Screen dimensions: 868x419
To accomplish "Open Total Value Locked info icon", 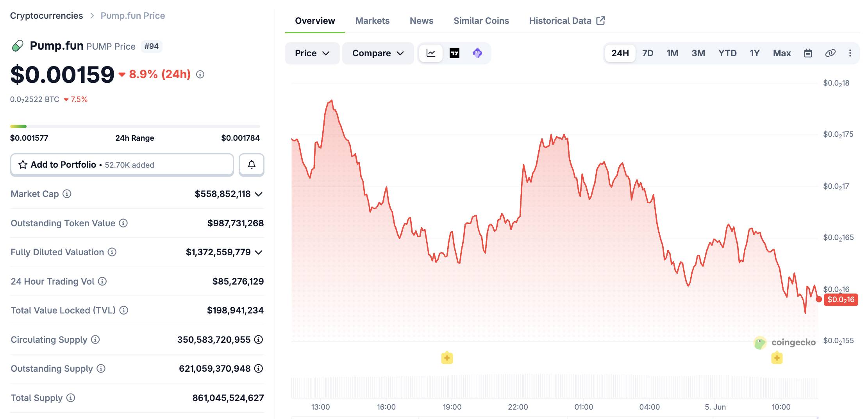I will 124,310.
